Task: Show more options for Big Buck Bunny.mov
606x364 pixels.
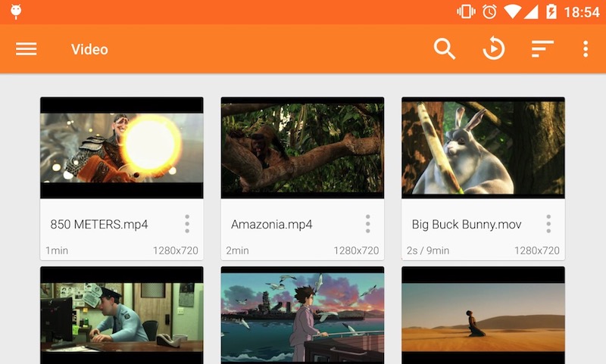Action: point(548,224)
